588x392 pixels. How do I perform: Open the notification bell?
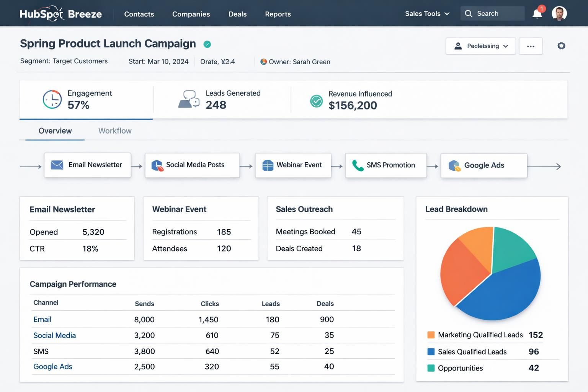[537, 13]
